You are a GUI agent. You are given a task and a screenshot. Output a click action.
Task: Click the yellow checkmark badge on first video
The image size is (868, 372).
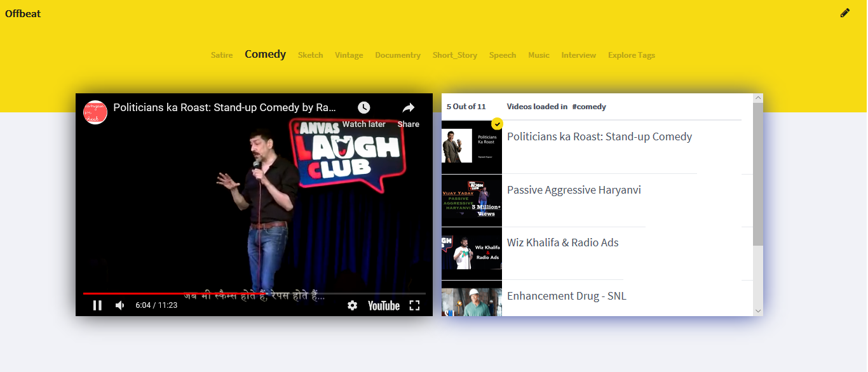tap(497, 124)
